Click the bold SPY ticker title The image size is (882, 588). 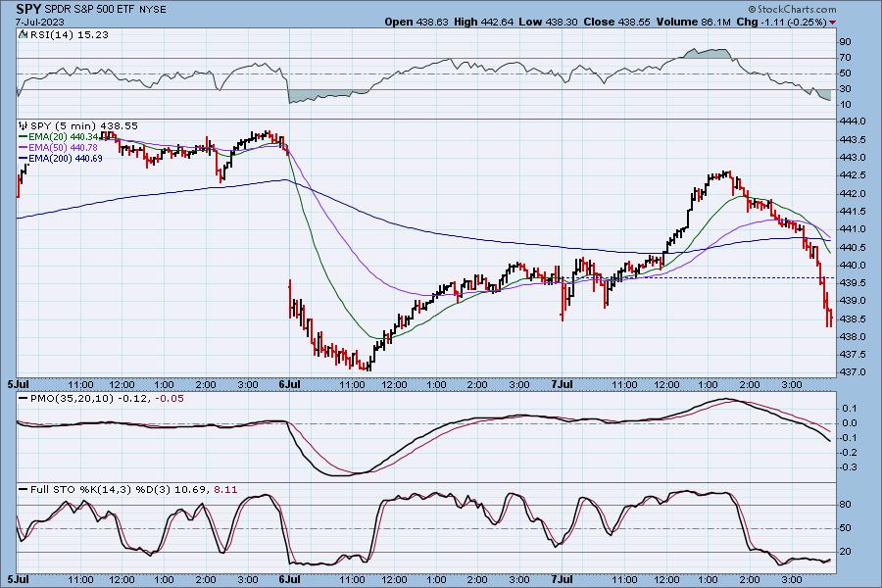pyautogui.click(x=28, y=9)
